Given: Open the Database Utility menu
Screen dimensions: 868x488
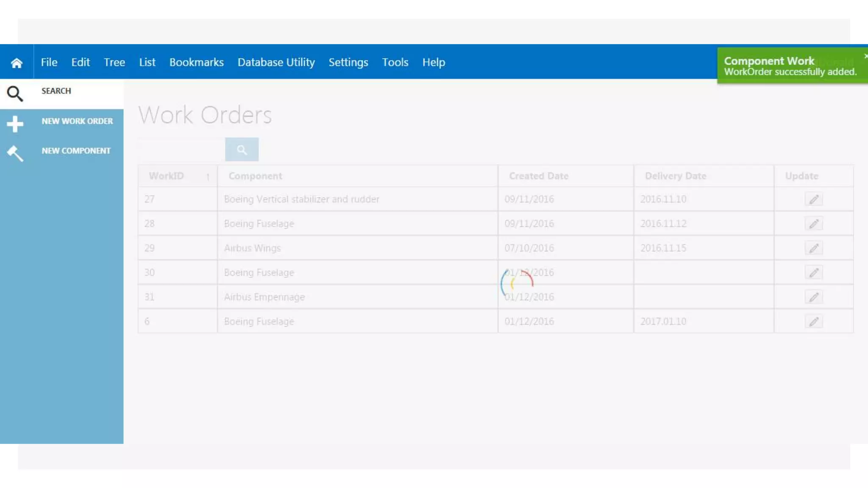Looking at the screenshot, I should coord(276,62).
